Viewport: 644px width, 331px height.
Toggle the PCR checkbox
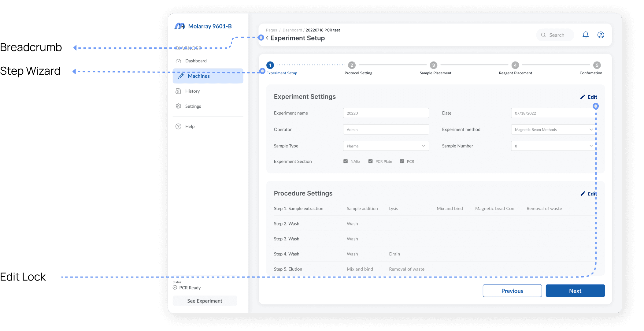coord(402,162)
